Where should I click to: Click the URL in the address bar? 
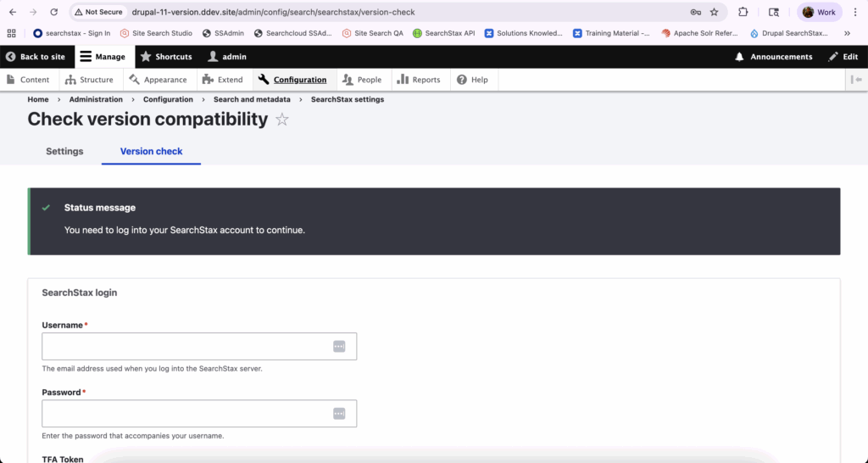click(x=273, y=12)
